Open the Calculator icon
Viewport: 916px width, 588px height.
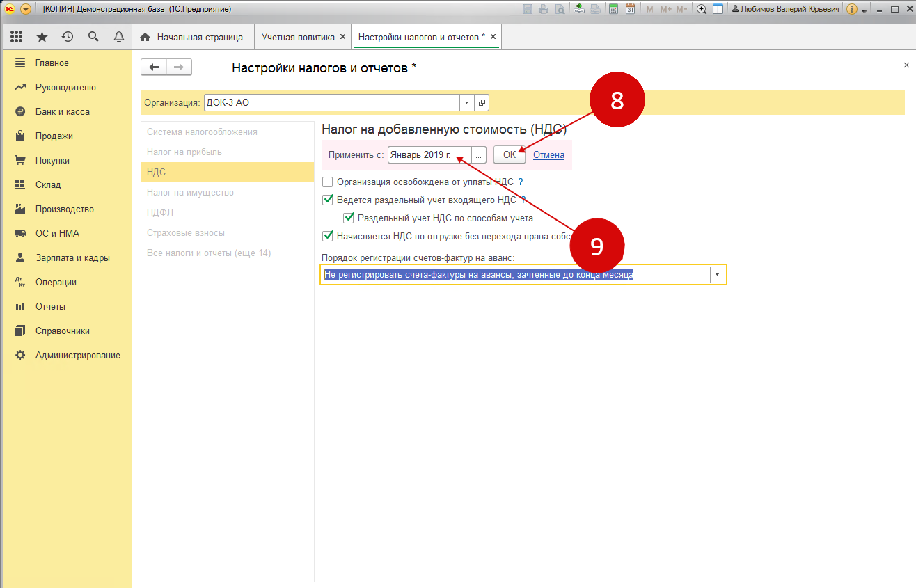pos(613,9)
